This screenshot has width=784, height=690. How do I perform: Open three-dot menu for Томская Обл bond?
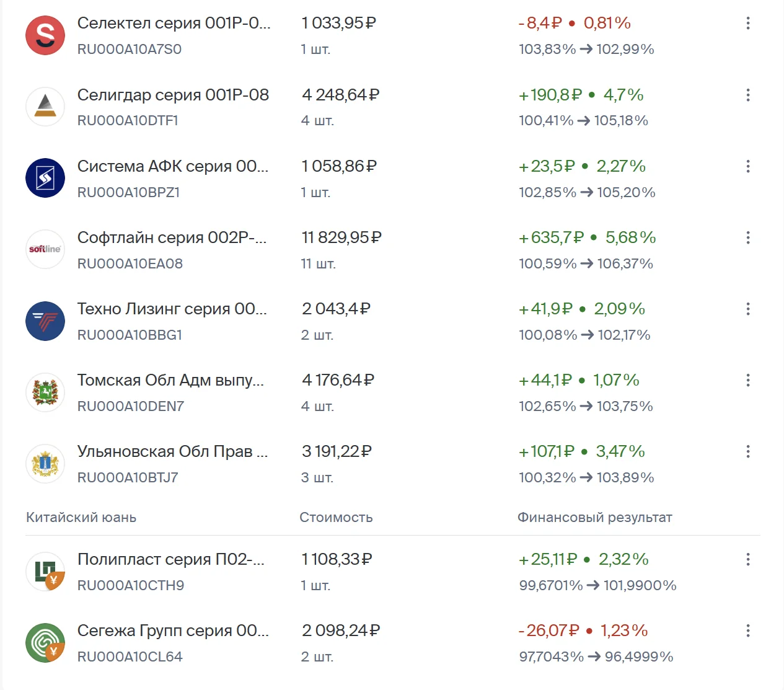(748, 380)
